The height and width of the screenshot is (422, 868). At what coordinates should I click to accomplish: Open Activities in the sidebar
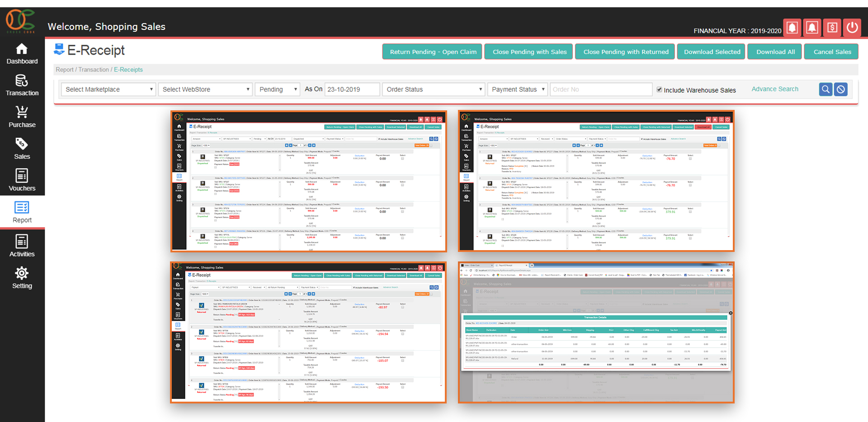coord(22,246)
